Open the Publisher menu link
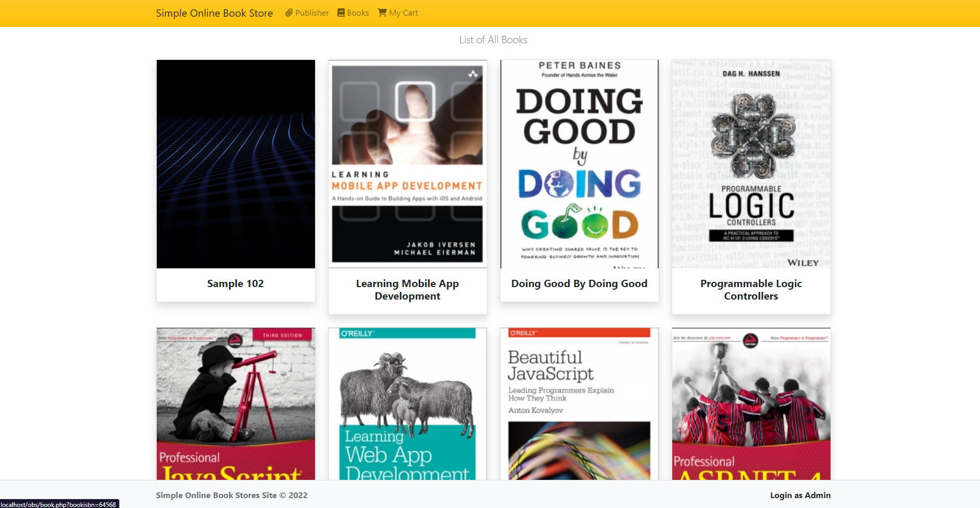This screenshot has height=508, width=980. pyautogui.click(x=307, y=13)
